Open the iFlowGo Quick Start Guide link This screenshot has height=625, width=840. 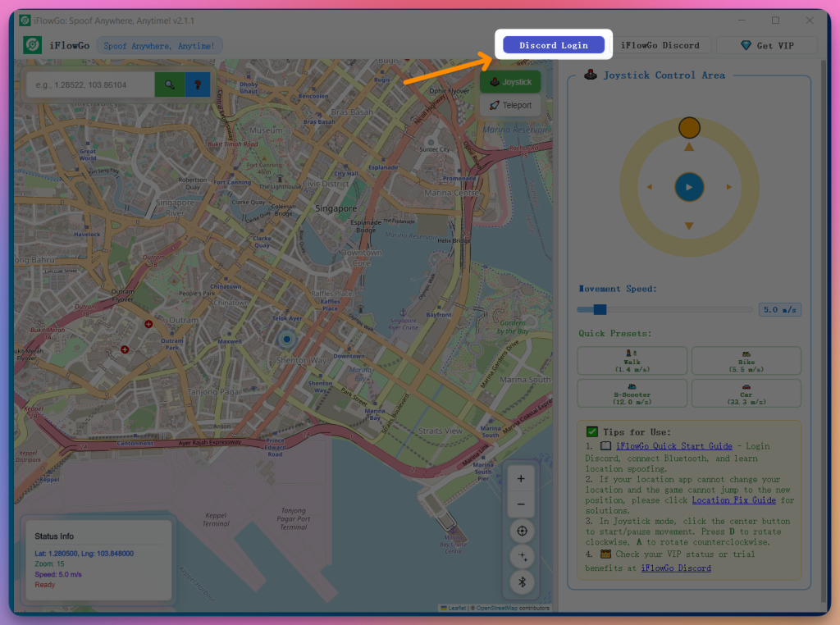[x=673, y=446]
